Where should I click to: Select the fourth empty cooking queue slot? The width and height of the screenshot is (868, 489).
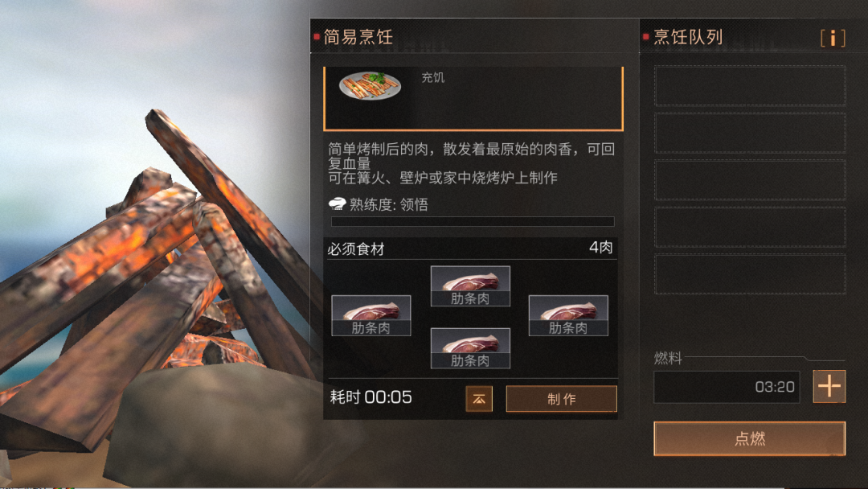[x=750, y=227]
